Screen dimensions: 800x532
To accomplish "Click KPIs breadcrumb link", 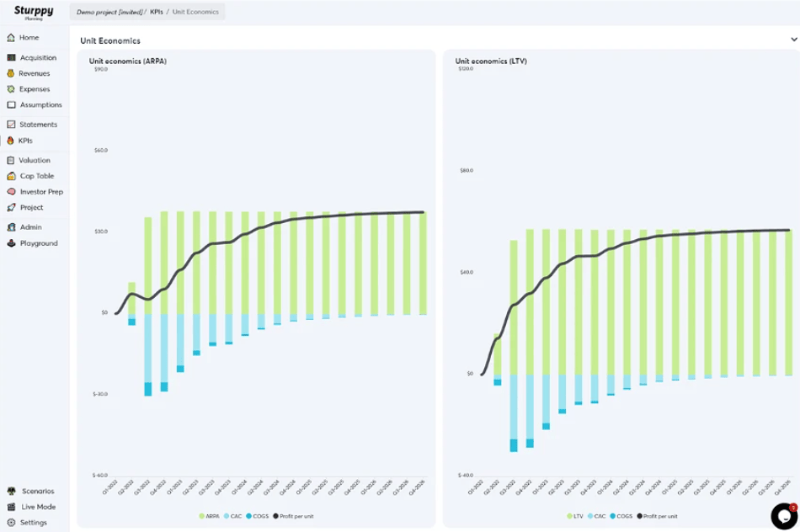I will [x=157, y=12].
